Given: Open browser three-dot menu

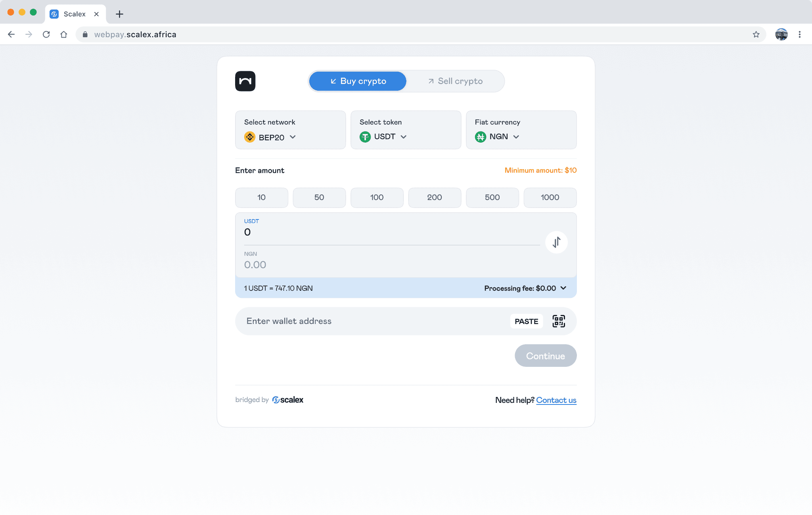Looking at the screenshot, I should pyautogui.click(x=800, y=34).
